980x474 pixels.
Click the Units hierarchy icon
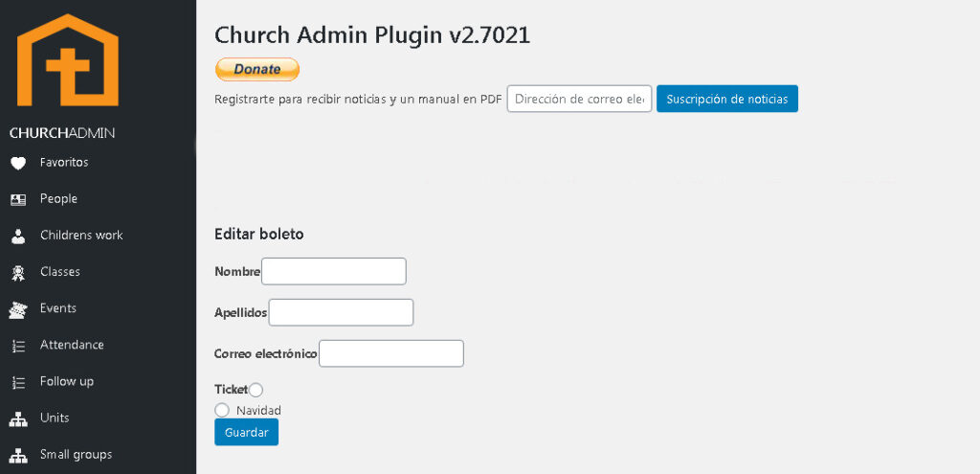click(17, 418)
